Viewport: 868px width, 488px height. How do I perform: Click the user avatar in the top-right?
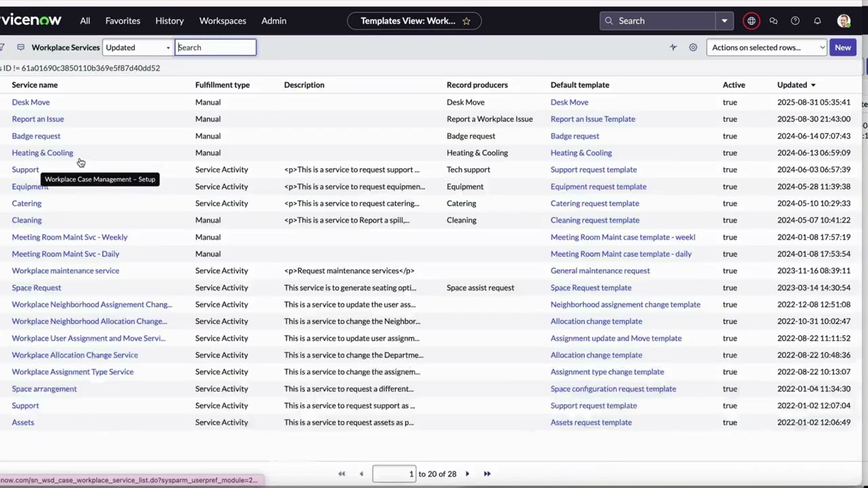coord(843,20)
